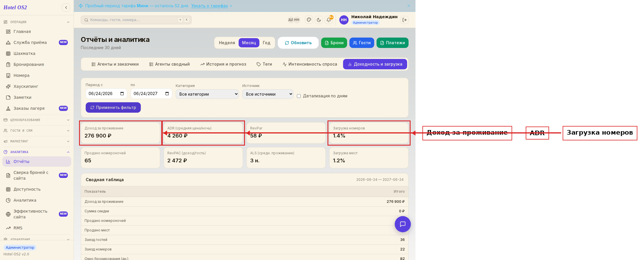Collapse the ОПЕРАЦИИ section

pyautogui.click(x=37, y=22)
